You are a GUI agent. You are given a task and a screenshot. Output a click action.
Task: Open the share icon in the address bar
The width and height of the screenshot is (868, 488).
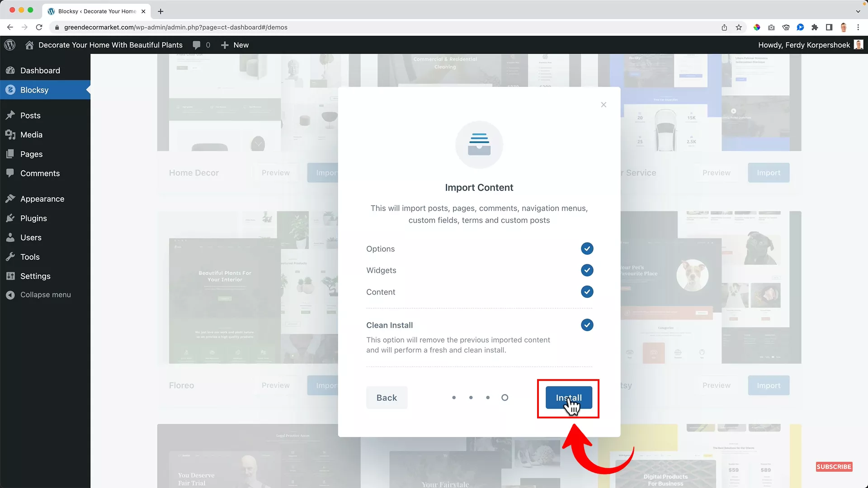coord(724,27)
